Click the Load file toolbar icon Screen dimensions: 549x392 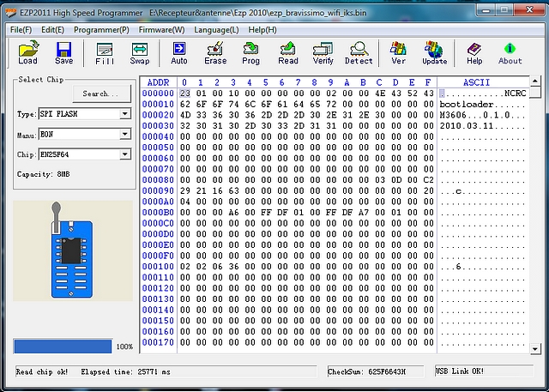pos(27,53)
